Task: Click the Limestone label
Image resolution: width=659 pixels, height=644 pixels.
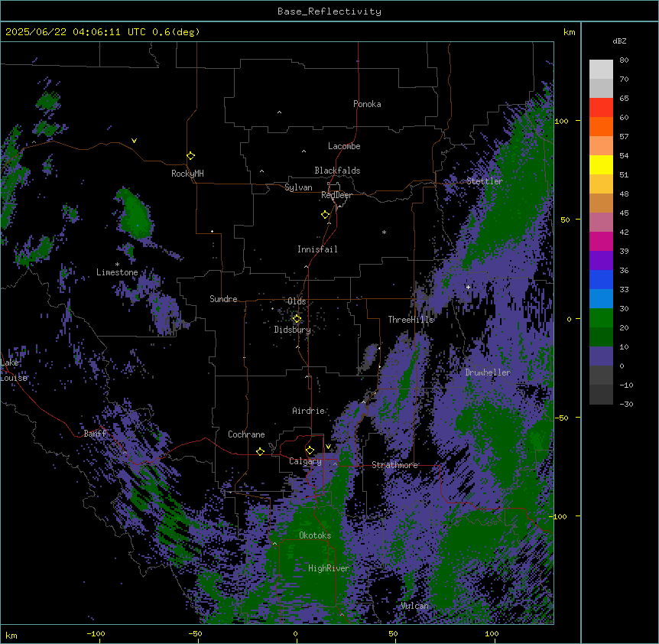Action: [x=117, y=272]
